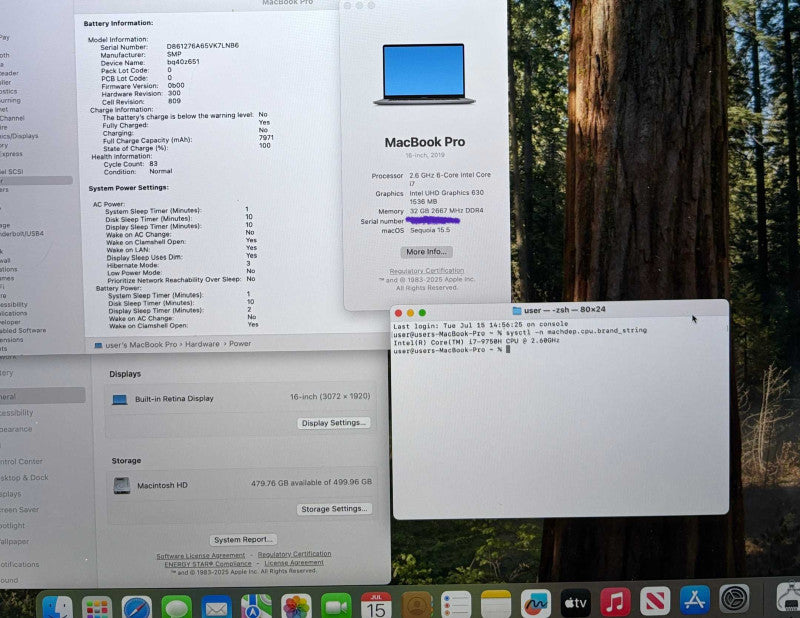
Task: Open Desktop & Dock in Settings sidebar
Action: tap(24, 478)
